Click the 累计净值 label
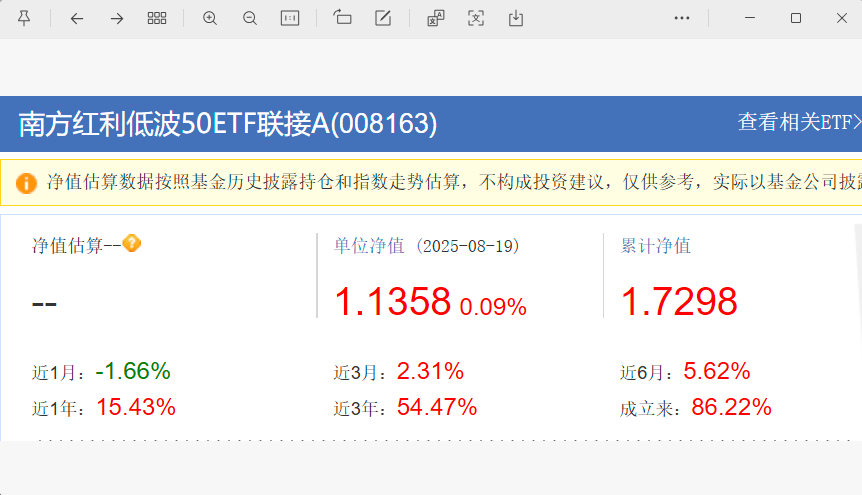862x495 pixels. [x=655, y=246]
